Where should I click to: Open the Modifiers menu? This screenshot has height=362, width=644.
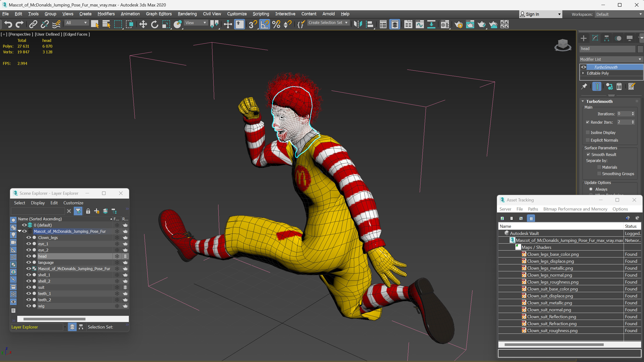pos(106,14)
